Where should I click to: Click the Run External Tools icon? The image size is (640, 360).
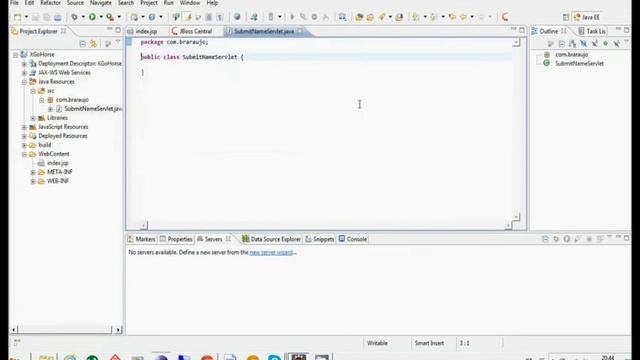(x=110, y=17)
